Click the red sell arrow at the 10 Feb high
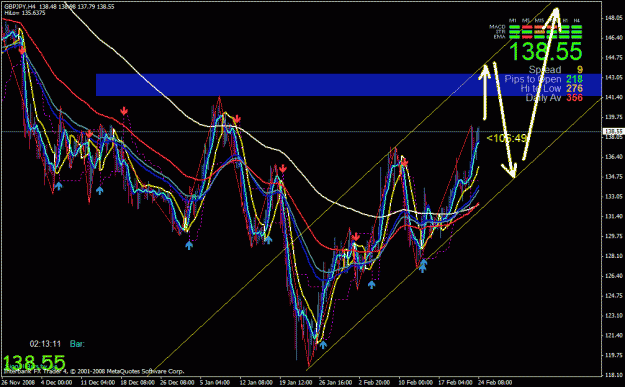The height and width of the screenshot is (387, 625). (404, 162)
